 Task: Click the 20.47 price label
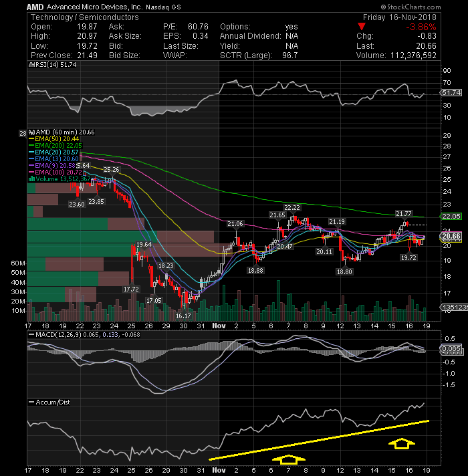click(x=285, y=247)
